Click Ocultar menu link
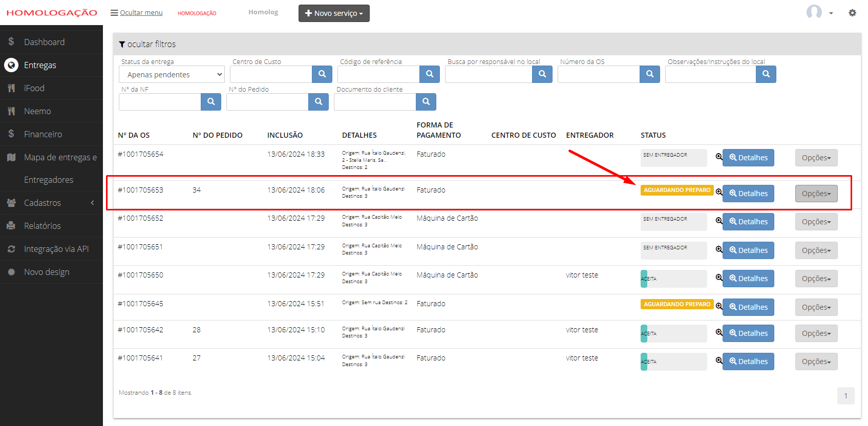Viewport: 868px width, 426px height. tap(137, 12)
